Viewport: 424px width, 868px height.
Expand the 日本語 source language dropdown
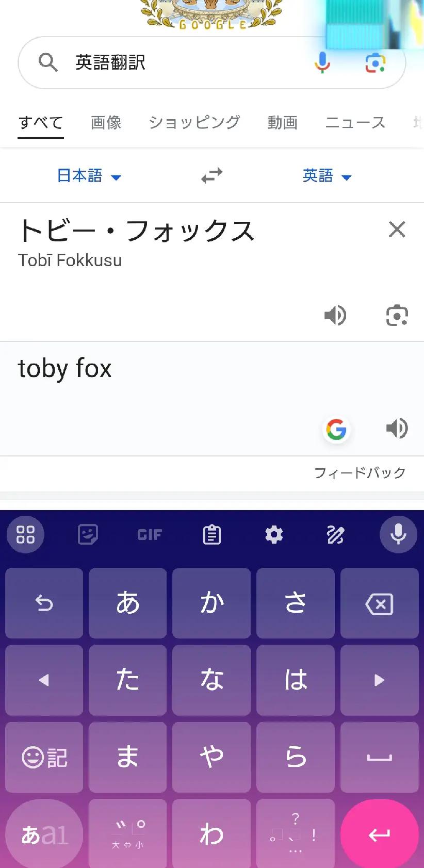pos(89,176)
